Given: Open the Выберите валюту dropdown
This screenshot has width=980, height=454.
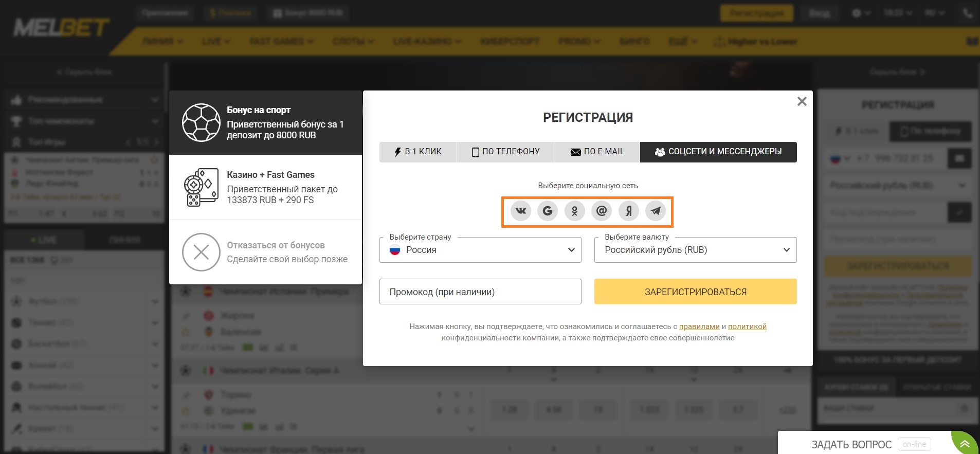Looking at the screenshot, I should coord(695,250).
